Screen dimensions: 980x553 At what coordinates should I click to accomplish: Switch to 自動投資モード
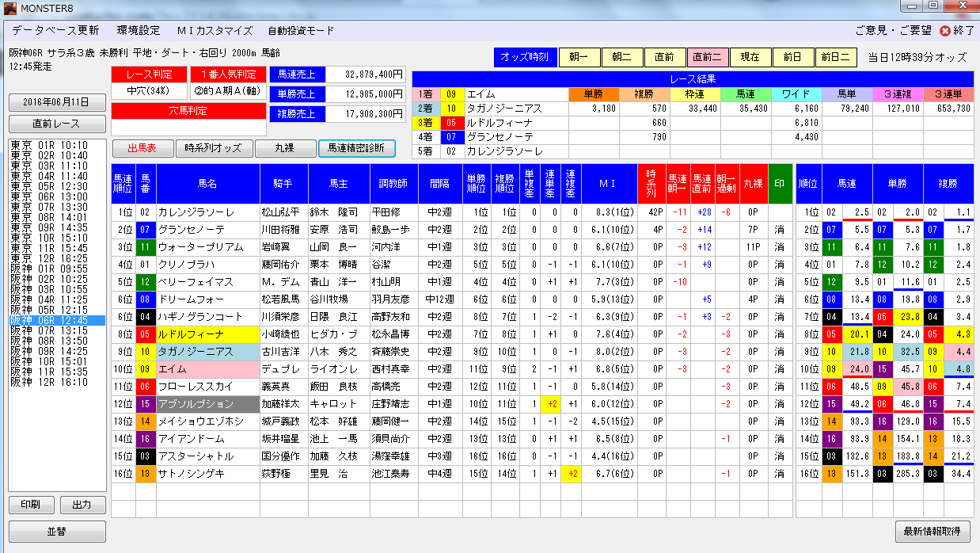(x=301, y=31)
